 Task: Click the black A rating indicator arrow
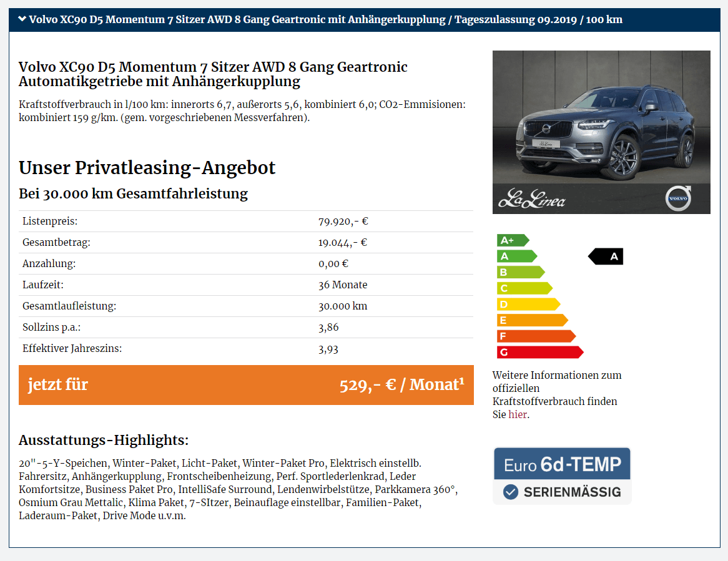click(x=606, y=256)
